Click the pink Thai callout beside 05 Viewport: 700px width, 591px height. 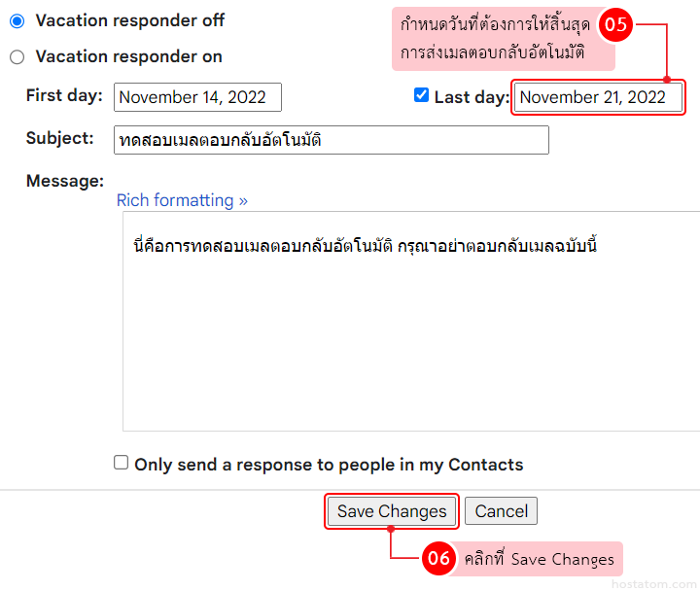pos(496,39)
